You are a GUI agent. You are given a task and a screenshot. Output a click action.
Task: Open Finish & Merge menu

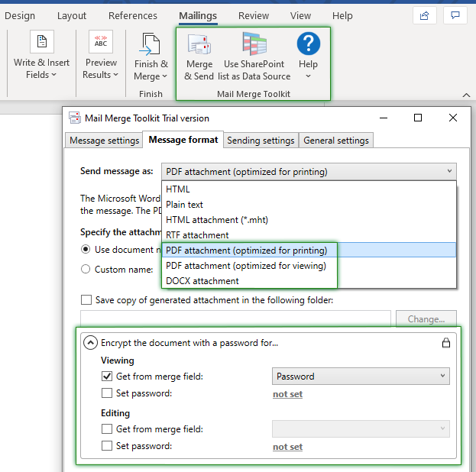click(x=151, y=57)
